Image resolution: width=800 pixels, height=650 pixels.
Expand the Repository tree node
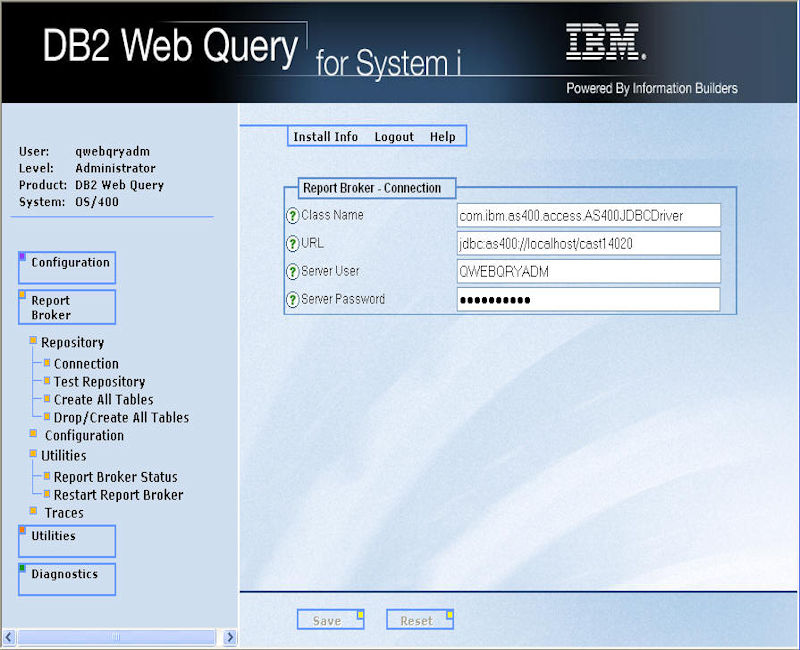point(33,340)
